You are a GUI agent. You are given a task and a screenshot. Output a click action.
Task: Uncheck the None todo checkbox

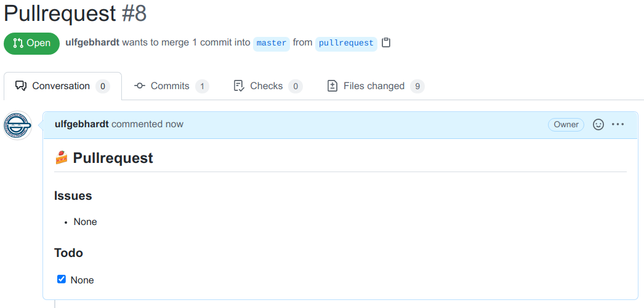pyautogui.click(x=62, y=279)
